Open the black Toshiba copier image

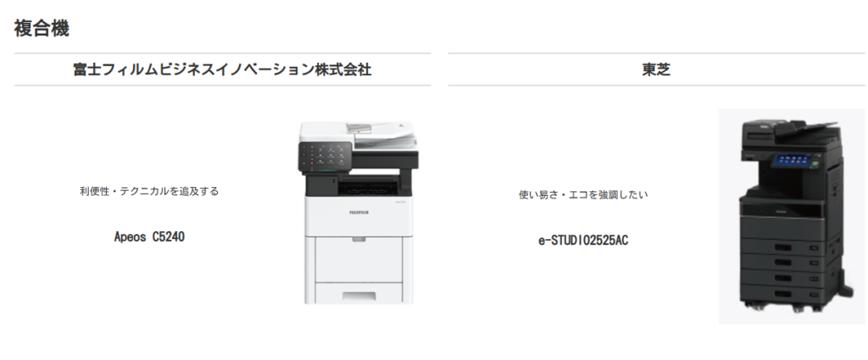[792, 216]
